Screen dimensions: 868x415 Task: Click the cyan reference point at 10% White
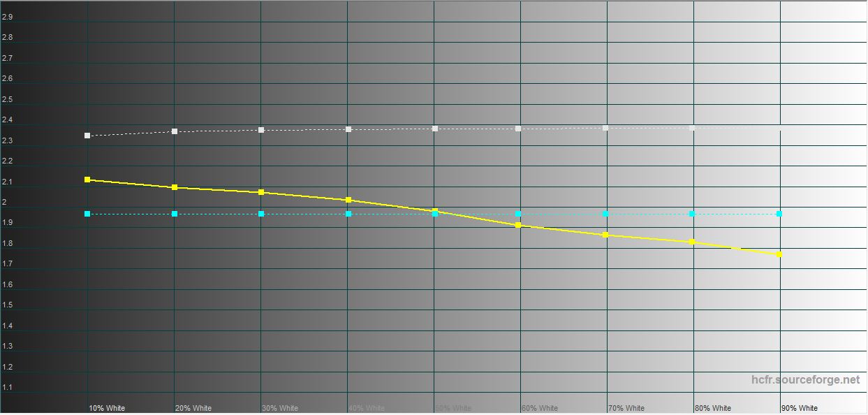click(x=87, y=214)
